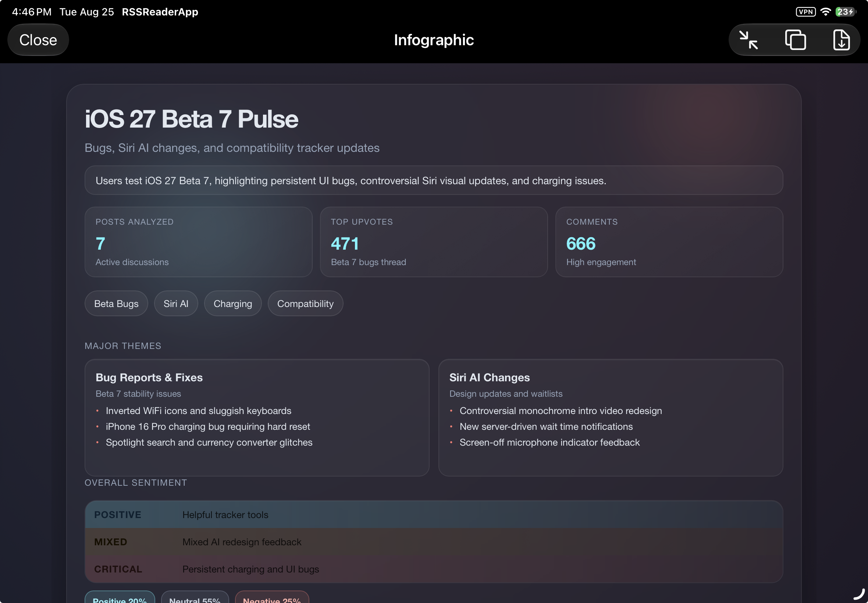Click the 'Beta 7 bugs thread' caption
Image resolution: width=868 pixels, height=603 pixels.
point(369,262)
